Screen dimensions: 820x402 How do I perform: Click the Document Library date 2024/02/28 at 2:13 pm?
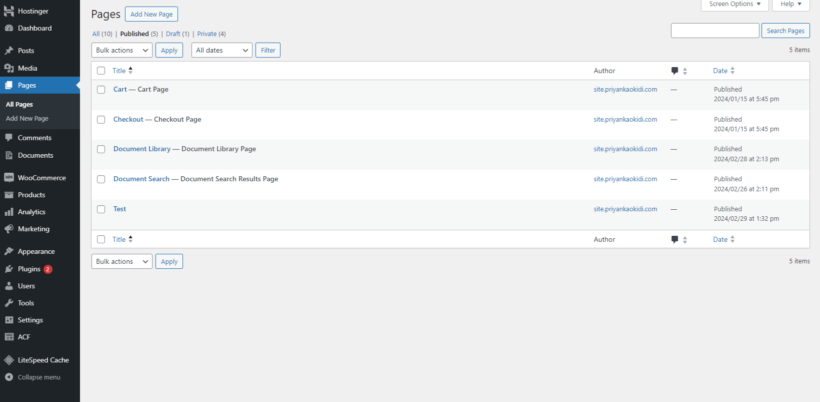[746, 159]
